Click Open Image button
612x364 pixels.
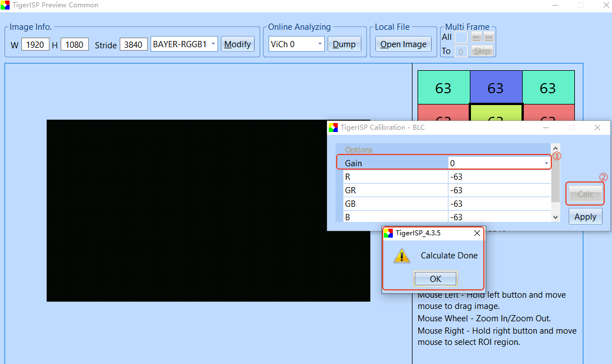(403, 44)
